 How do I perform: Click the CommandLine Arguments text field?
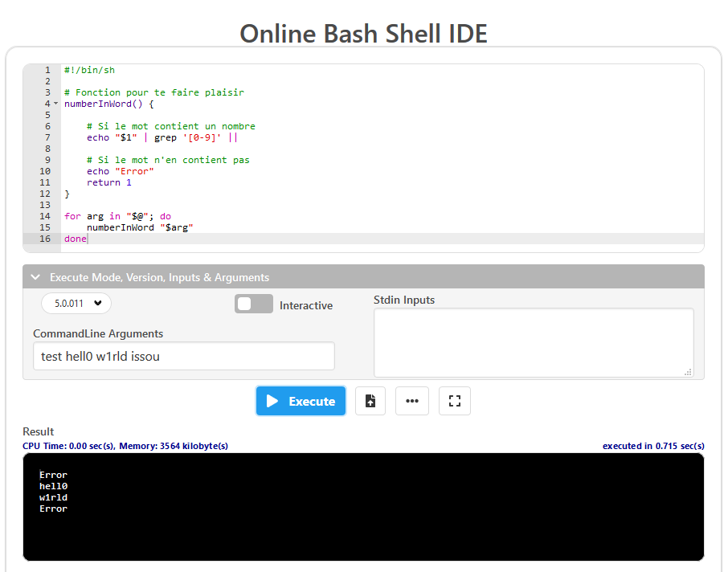[183, 356]
